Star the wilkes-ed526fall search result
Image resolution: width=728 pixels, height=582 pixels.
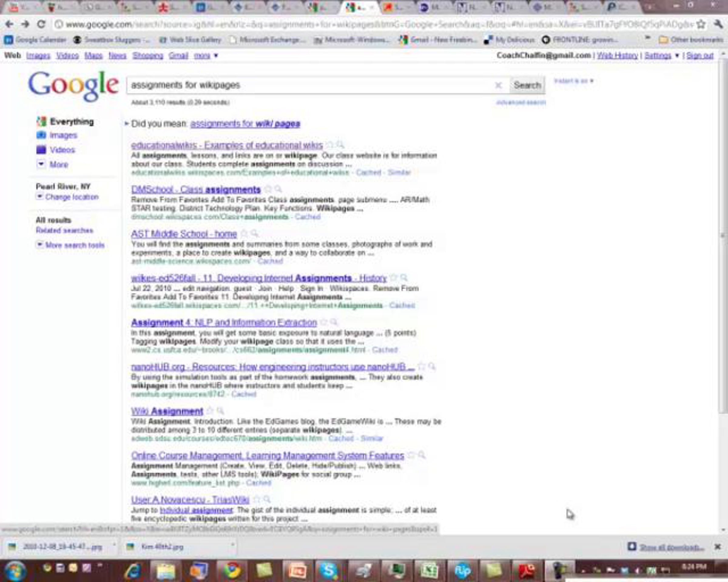[393, 278]
